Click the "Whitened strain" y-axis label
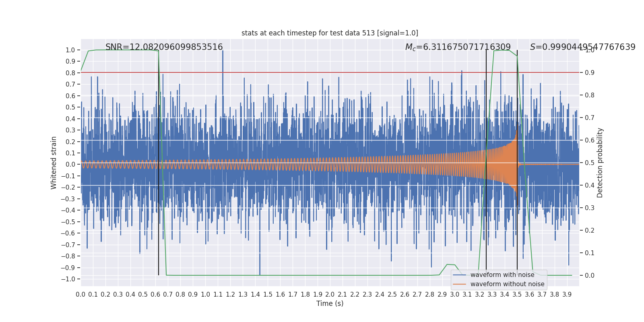This screenshot has height=322, width=644. 54,163
